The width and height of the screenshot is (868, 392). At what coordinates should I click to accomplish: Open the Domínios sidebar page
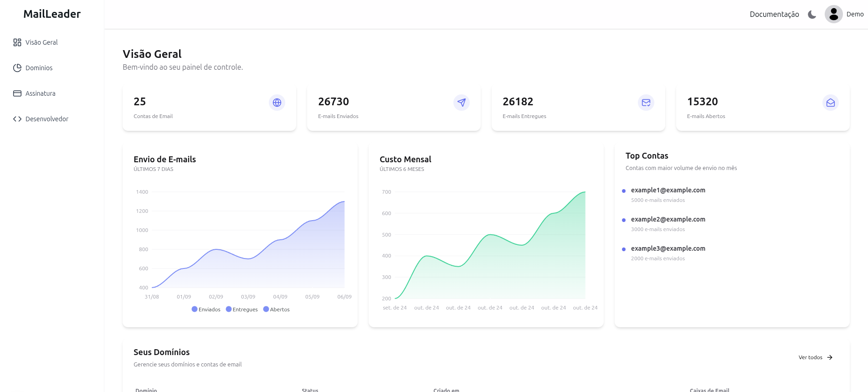click(39, 68)
